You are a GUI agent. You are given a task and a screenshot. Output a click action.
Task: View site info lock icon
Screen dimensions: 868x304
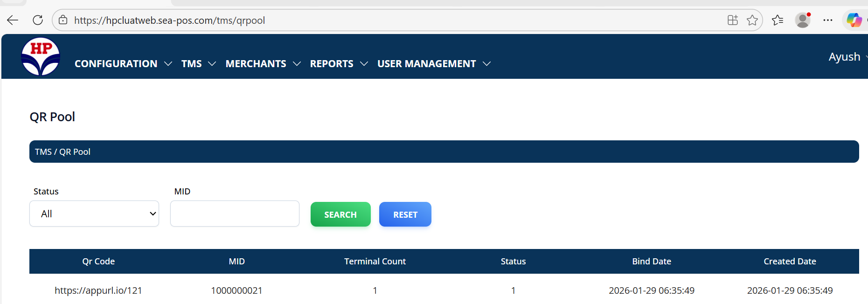63,20
